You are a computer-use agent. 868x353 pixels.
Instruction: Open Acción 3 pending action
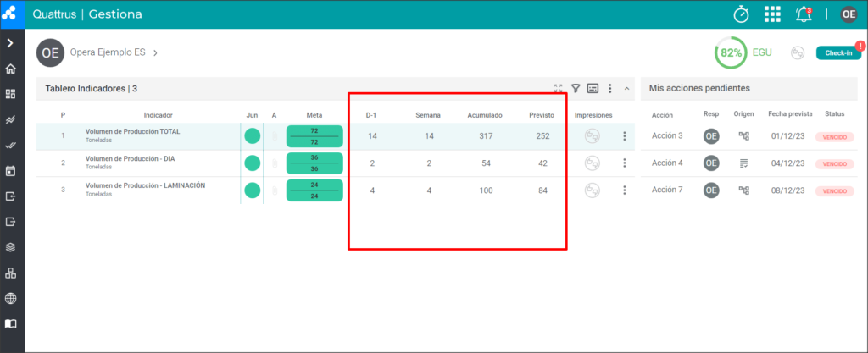(667, 136)
